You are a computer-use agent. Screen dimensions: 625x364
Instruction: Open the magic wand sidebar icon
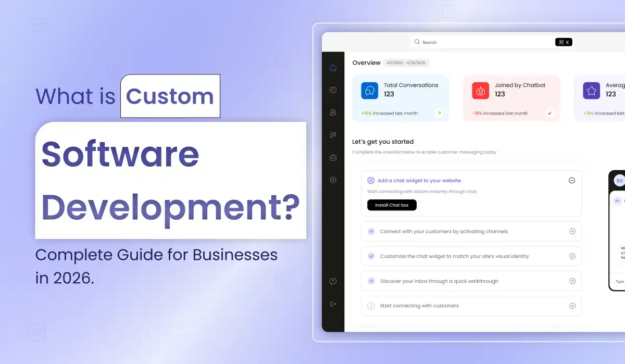click(x=333, y=135)
